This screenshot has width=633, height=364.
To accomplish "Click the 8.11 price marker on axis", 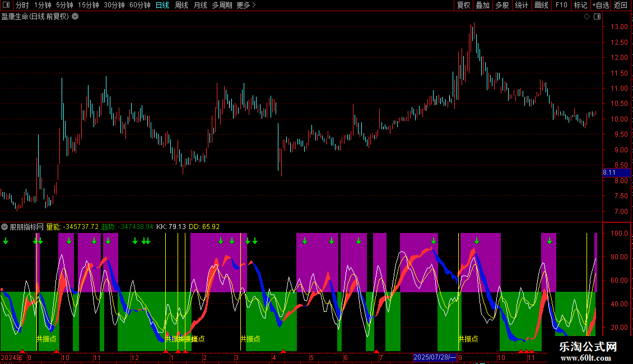I will tap(616, 172).
